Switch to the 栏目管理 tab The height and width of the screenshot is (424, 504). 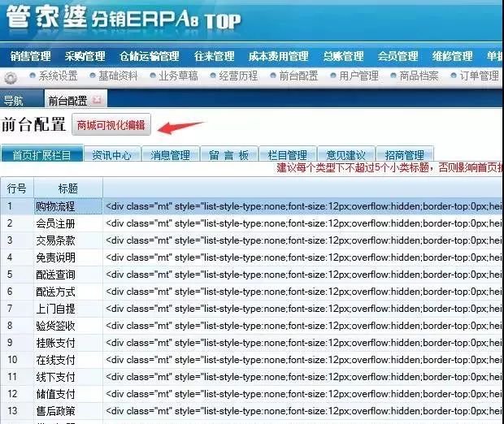[287, 155]
